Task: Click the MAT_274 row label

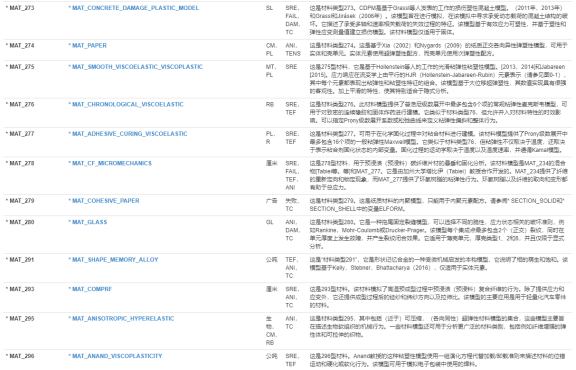Action: [20, 45]
